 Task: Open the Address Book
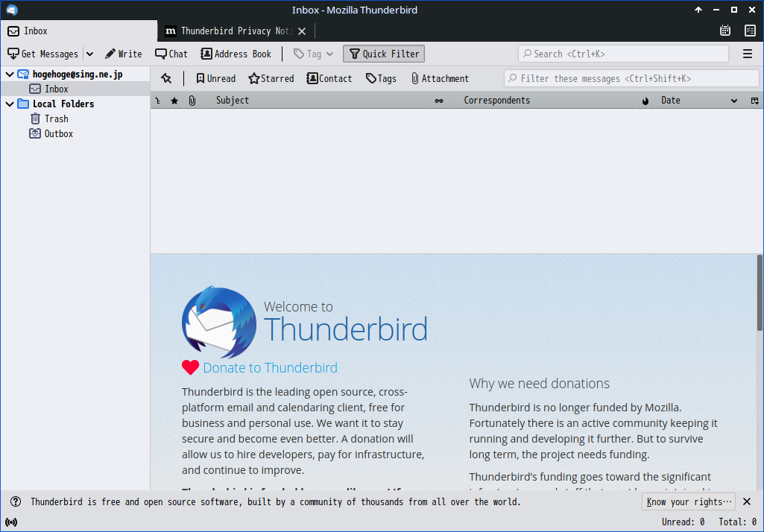pos(236,54)
